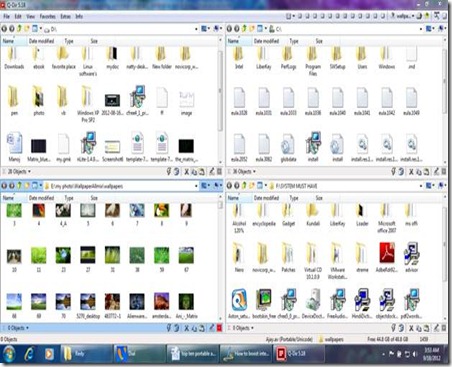Go forward in the wallpapers pane
This screenshot has height=367, width=452.
(12, 186)
